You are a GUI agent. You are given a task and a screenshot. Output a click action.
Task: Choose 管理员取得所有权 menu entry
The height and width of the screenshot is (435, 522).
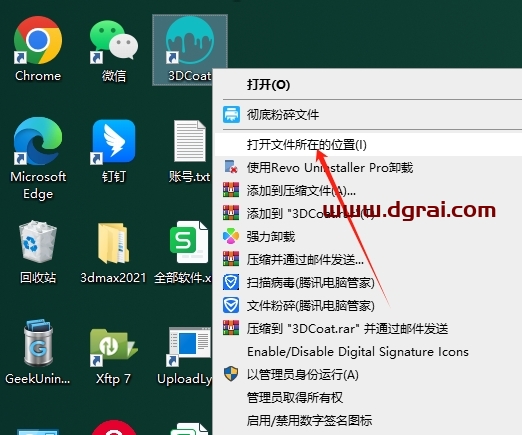(368, 397)
